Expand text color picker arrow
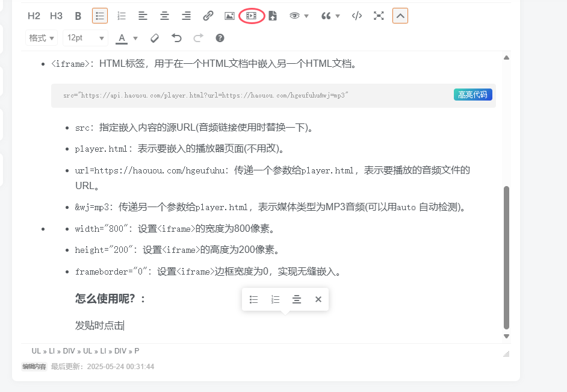 (x=135, y=38)
